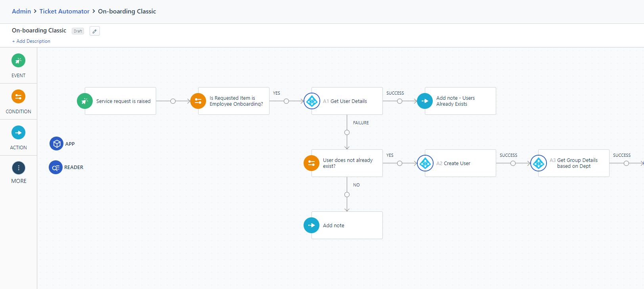Click connector circle after Service request is raised
Screen dimensions: 644x289
173,101
